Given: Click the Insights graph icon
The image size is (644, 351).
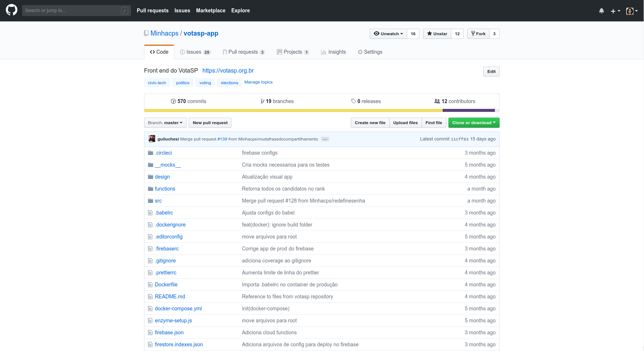Looking at the screenshot, I should [x=324, y=52].
